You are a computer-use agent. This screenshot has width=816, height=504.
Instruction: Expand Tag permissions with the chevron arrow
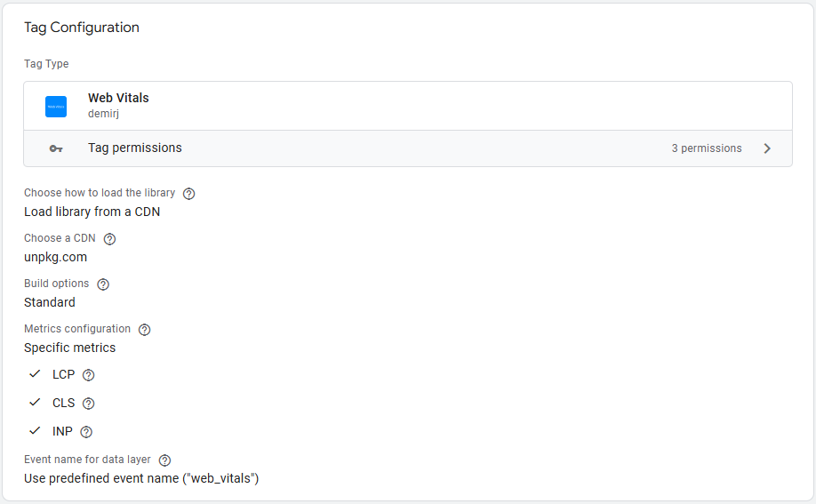tap(767, 148)
